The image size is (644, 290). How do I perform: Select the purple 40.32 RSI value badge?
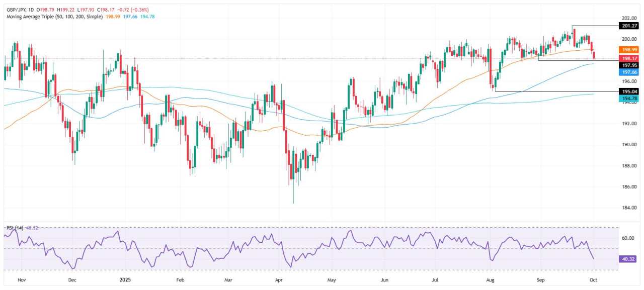click(x=627, y=259)
